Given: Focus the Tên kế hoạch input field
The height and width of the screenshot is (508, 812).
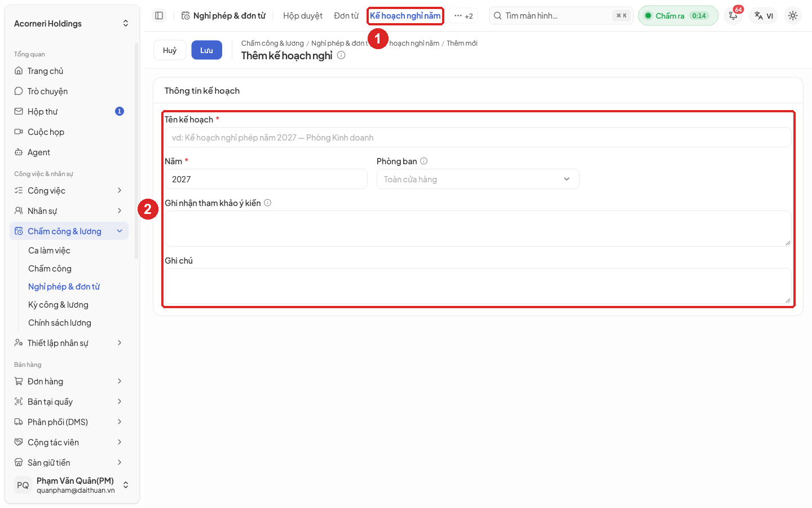Looking at the screenshot, I should 478,137.
